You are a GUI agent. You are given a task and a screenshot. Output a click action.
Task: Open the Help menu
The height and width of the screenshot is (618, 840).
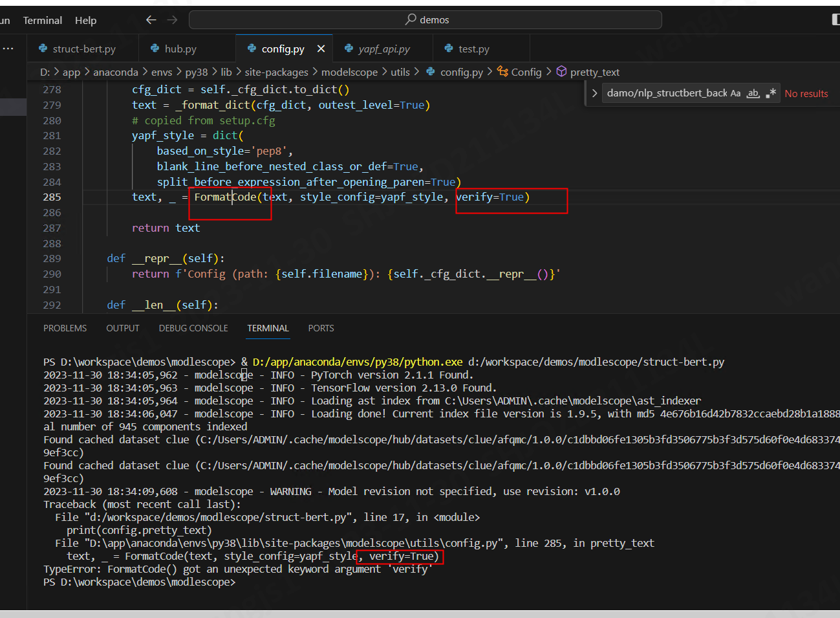coord(85,20)
